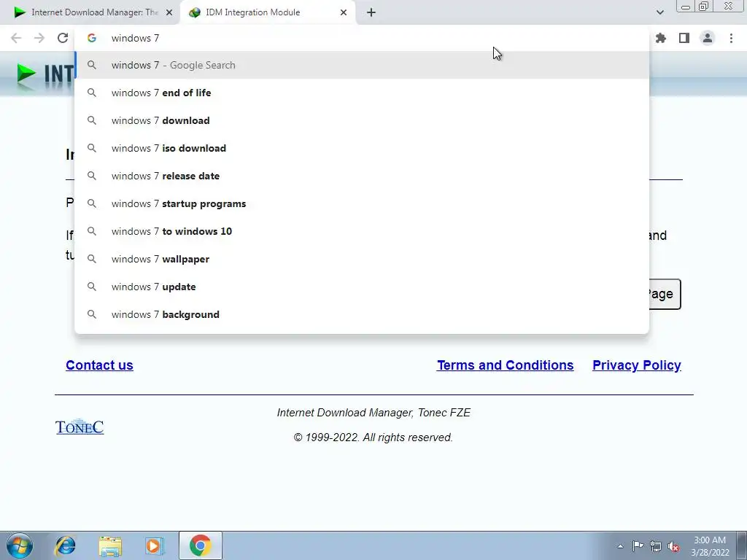The height and width of the screenshot is (560, 747).
Task: Select the IDM Integration Module tab
Action: point(267,12)
